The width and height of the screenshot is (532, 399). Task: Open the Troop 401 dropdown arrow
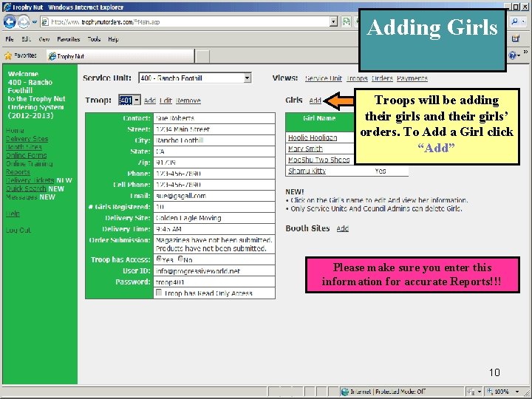coord(137,100)
